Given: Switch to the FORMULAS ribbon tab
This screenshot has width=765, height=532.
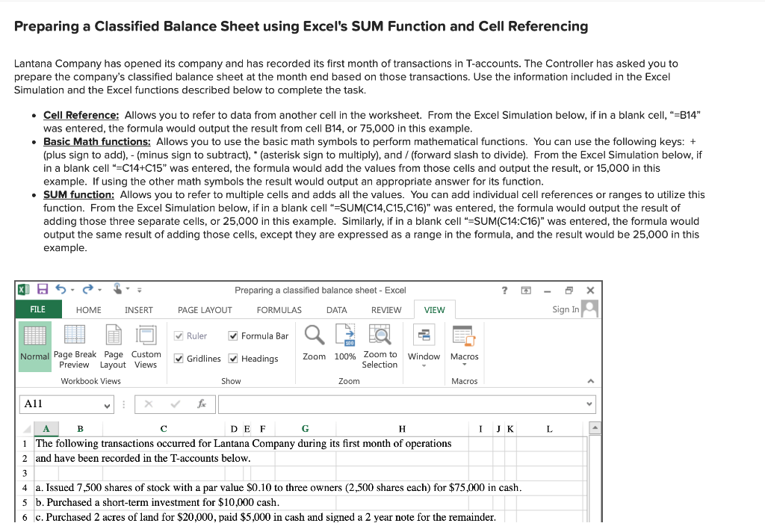Looking at the screenshot, I should point(279,309).
